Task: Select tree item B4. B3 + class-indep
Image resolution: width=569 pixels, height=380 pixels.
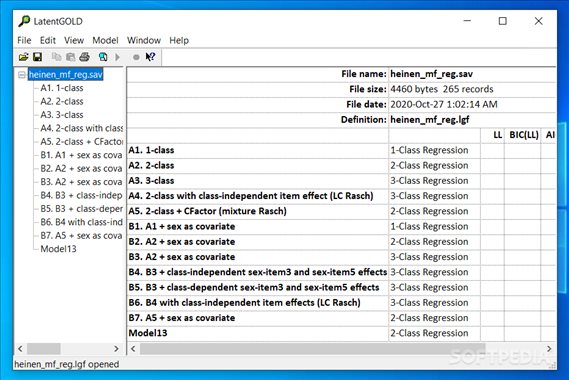Action: 82,196
